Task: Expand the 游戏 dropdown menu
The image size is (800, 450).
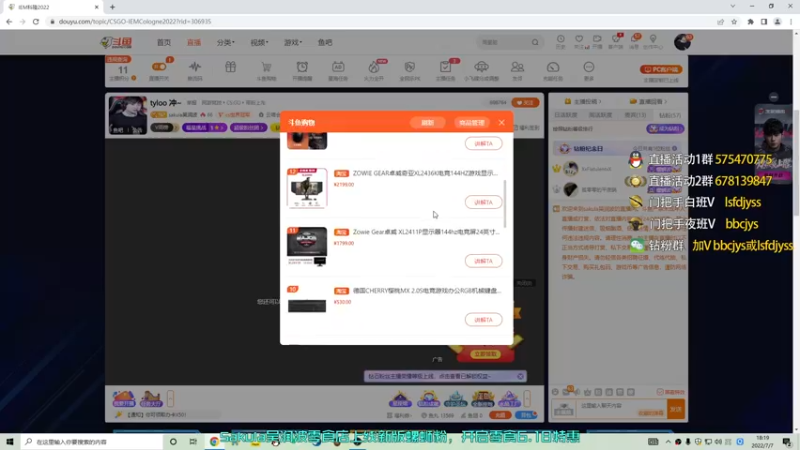Action: coord(293,42)
